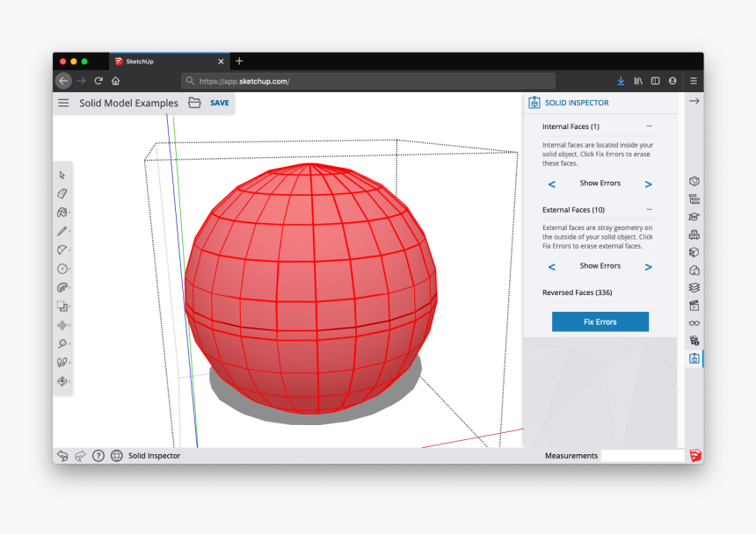The height and width of the screenshot is (534, 756).
Task: Activate the Eraser tool
Action: 62,193
